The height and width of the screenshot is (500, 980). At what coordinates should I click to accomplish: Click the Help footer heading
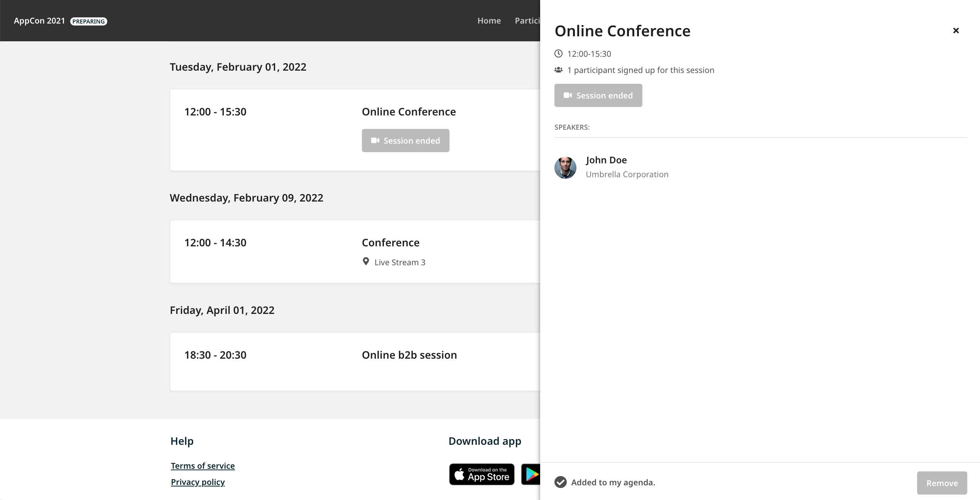182,441
